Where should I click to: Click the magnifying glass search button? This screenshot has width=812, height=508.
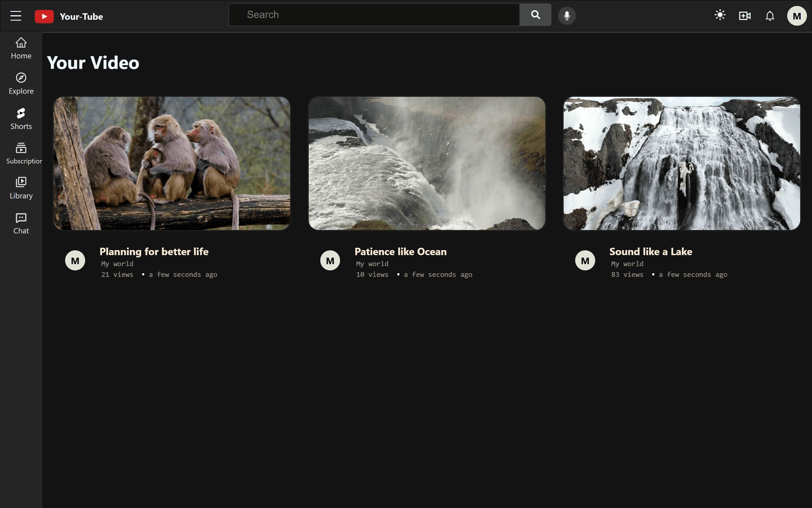(535, 15)
